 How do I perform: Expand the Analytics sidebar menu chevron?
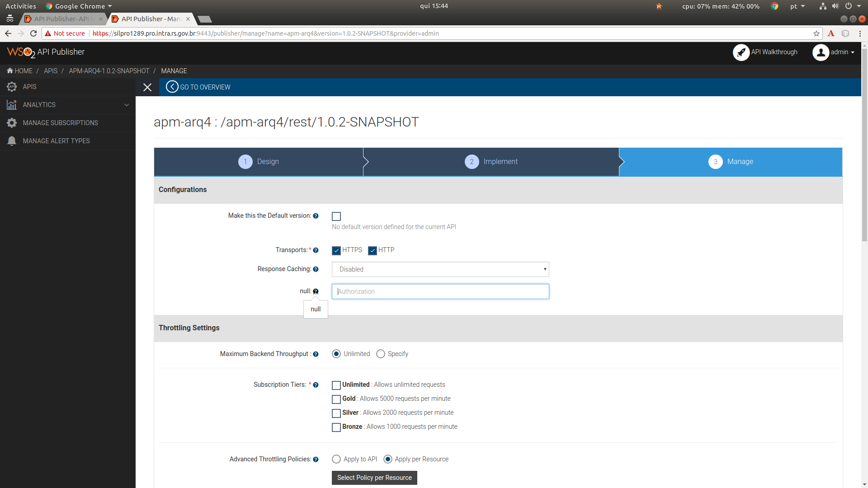(127, 105)
